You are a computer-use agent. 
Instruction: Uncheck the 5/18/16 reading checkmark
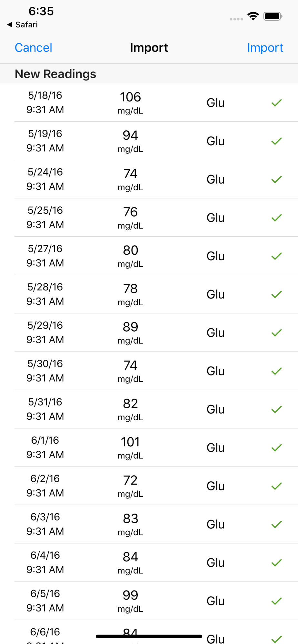click(x=276, y=103)
